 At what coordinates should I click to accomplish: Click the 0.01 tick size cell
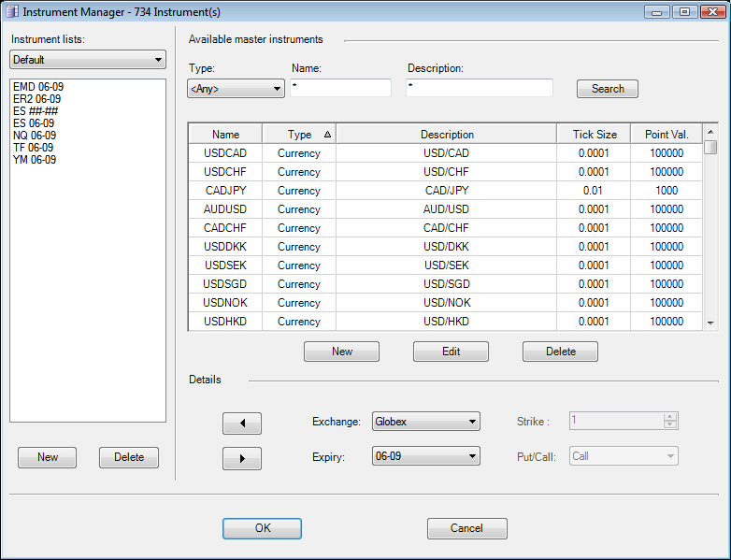594,190
